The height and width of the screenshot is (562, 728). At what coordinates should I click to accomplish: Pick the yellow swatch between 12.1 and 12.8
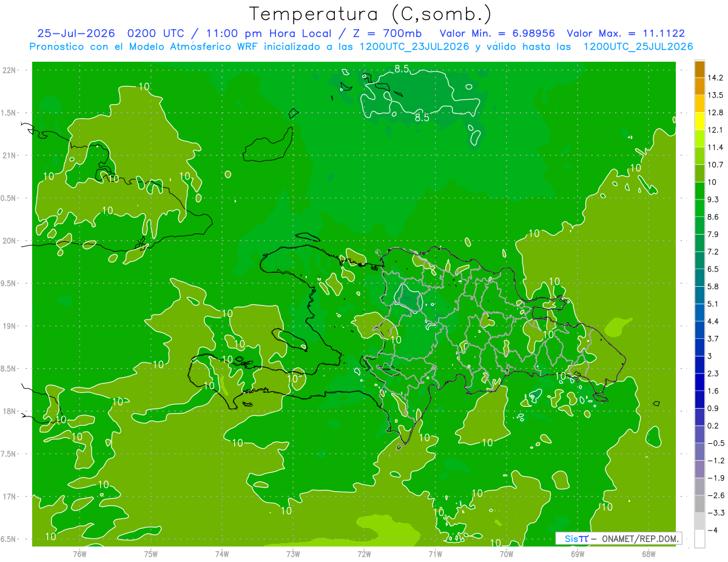coord(699,121)
